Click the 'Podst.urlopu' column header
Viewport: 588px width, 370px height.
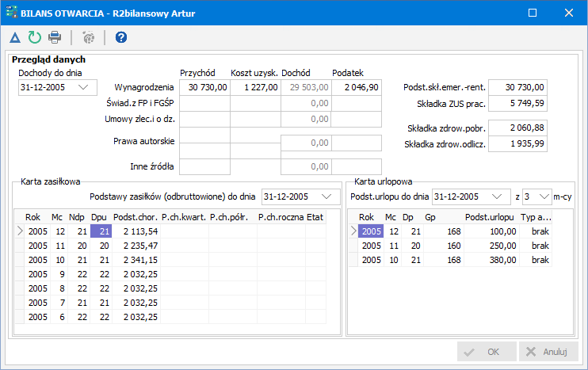coord(493,216)
